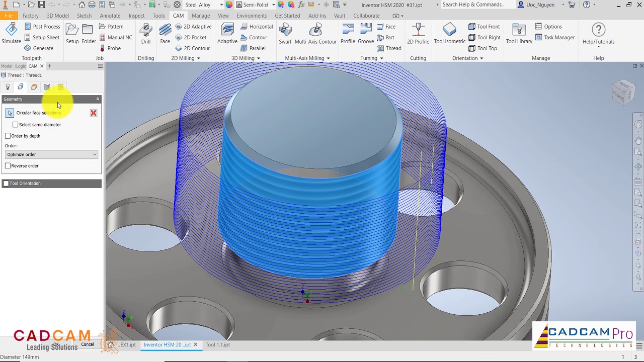
Task: Add a new Folder in Job panel
Action: tap(89, 34)
